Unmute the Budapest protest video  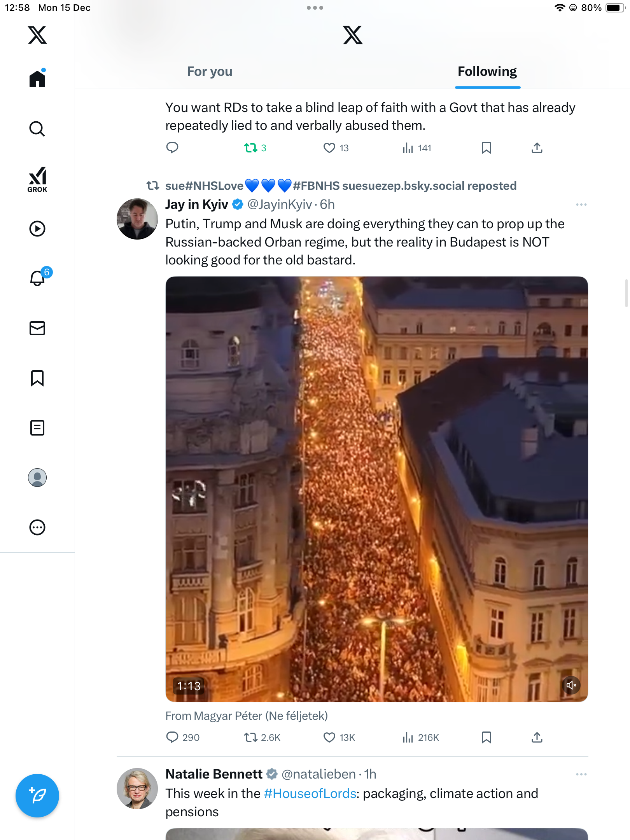(571, 685)
